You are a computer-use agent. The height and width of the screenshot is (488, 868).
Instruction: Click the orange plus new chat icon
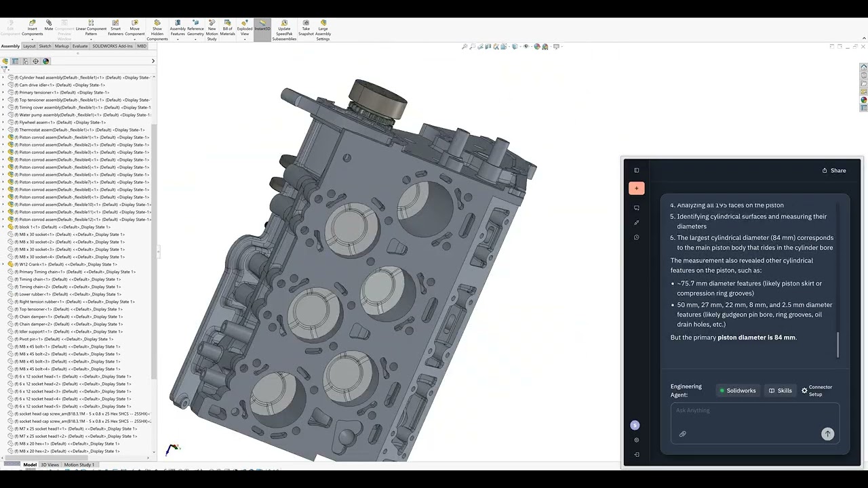(636, 188)
